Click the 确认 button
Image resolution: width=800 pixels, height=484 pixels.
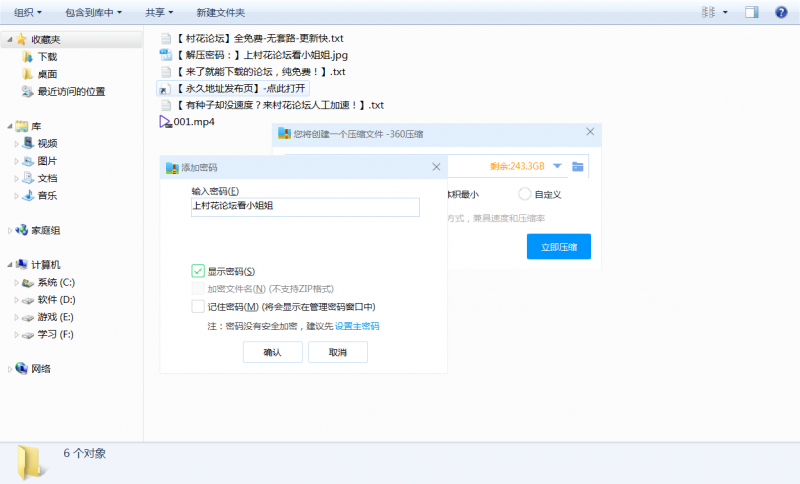(272, 352)
